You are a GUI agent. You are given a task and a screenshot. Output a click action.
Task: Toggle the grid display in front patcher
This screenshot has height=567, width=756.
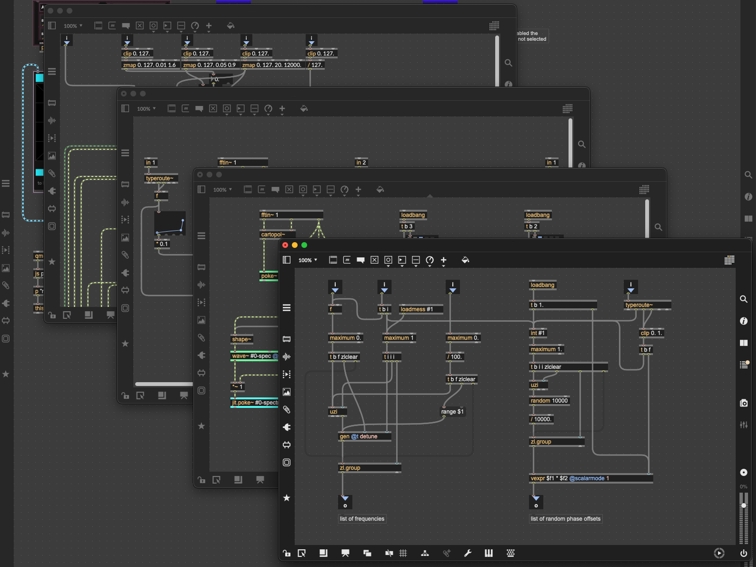point(403,553)
